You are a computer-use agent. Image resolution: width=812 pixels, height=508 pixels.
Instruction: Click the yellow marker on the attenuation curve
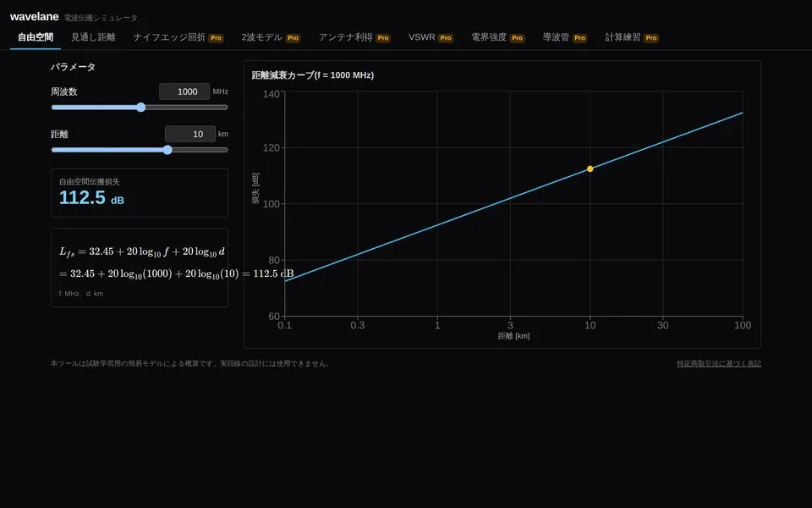pyautogui.click(x=590, y=169)
